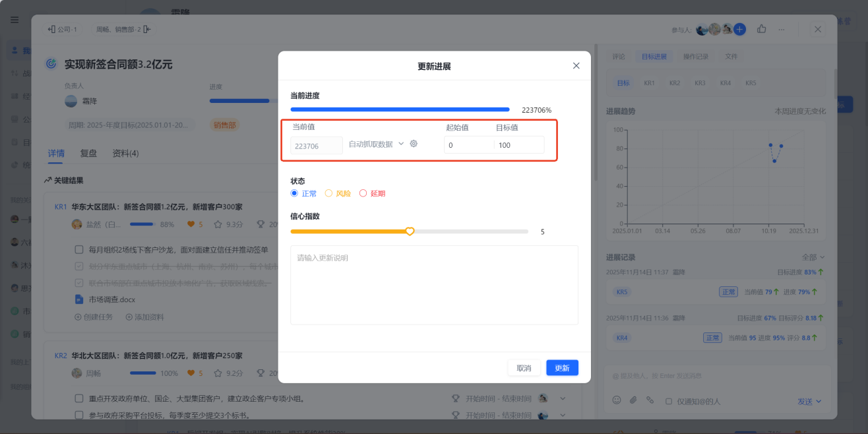
Task: Click the KR2 label of 华北大区团队
Action: [x=61, y=356]
